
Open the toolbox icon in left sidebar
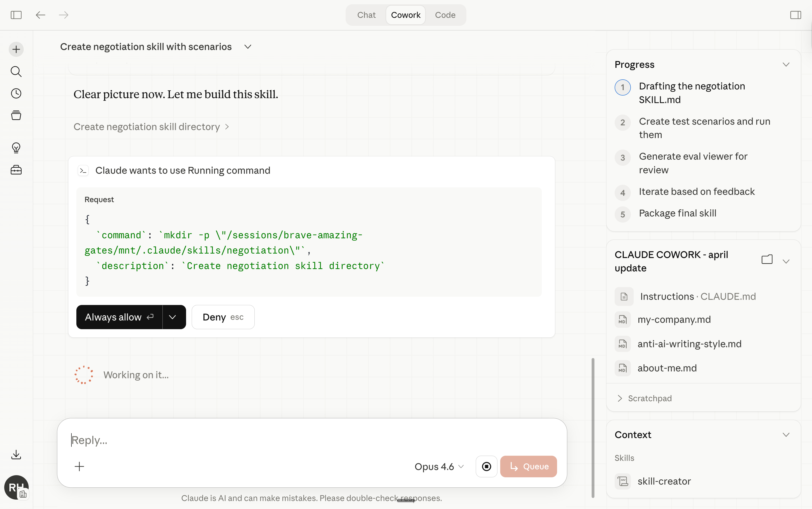coord(16,170)
